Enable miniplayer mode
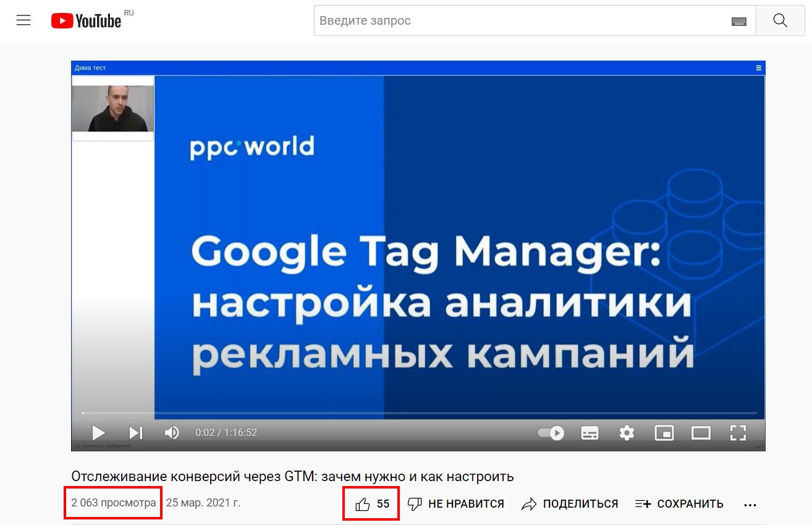This screenshot has height=525, width=812. [664, 432]
